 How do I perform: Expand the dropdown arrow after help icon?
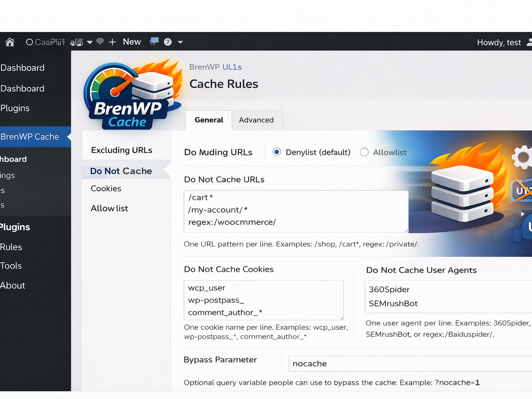[x=180, y=43]
